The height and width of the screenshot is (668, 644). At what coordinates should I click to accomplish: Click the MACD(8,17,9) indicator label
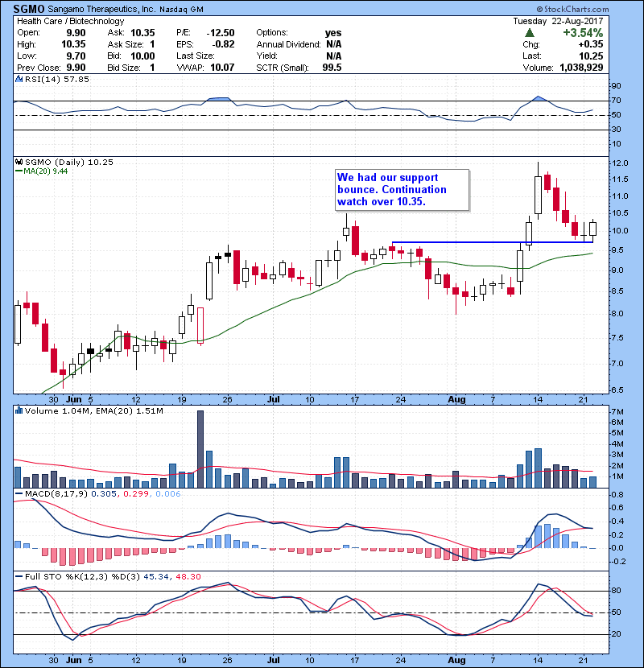[56, 494]
